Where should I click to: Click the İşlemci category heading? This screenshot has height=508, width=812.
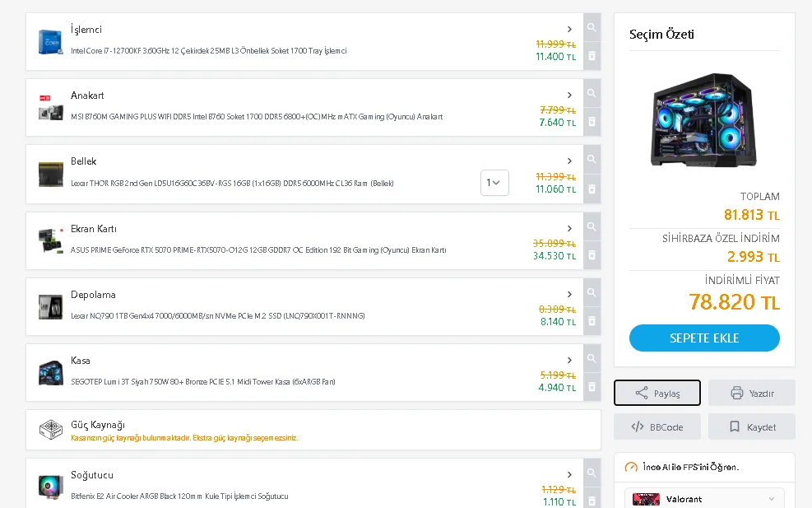pos(86,30)
